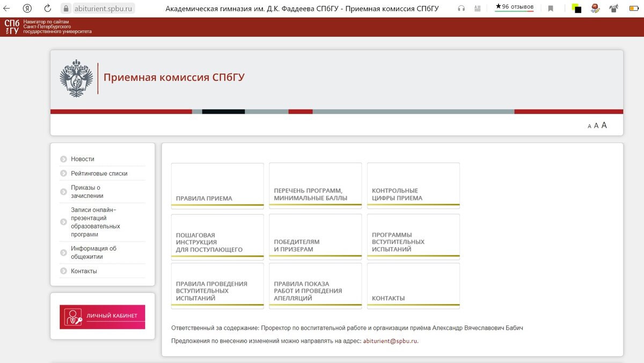Open Новости in the sidebar menu
Screen dimensions: 644x363
83,159
